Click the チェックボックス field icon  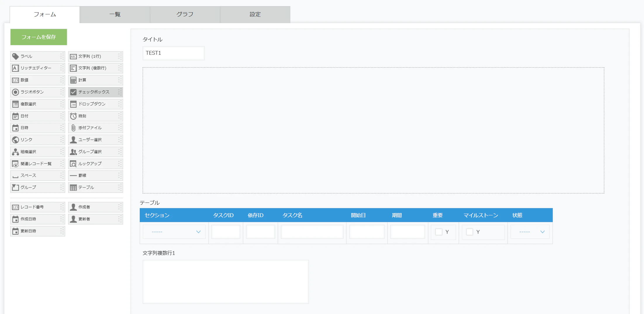click(73, 92)
